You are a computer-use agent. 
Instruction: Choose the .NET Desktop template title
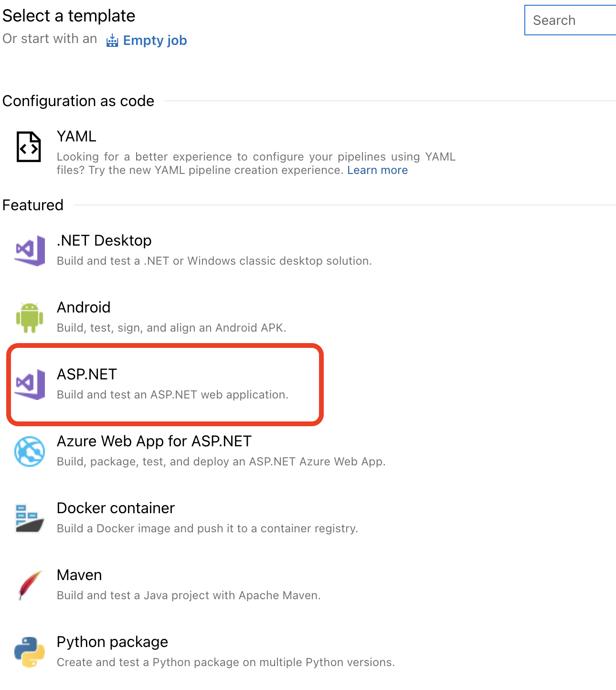tap(104, 241)
